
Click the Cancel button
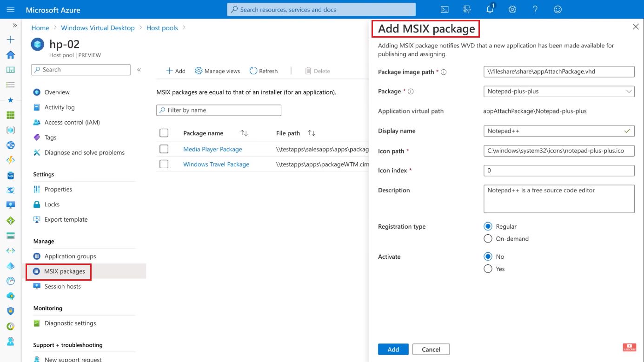(x=431, y=349)
